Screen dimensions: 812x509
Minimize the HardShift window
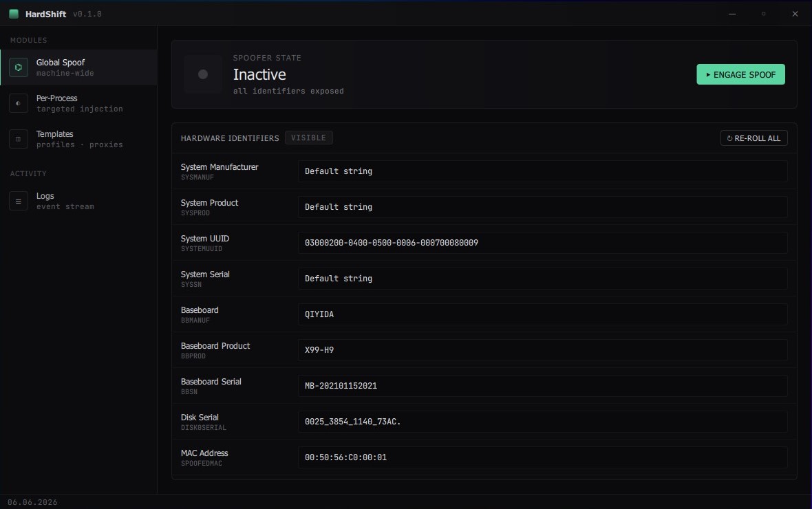click(x=732, y=14)
